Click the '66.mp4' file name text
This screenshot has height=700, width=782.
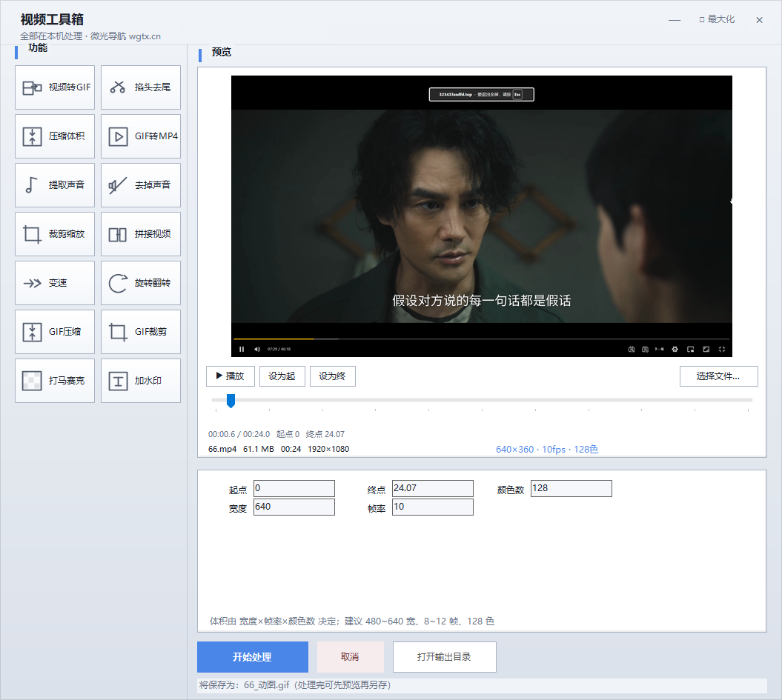[x=222, y=449]
